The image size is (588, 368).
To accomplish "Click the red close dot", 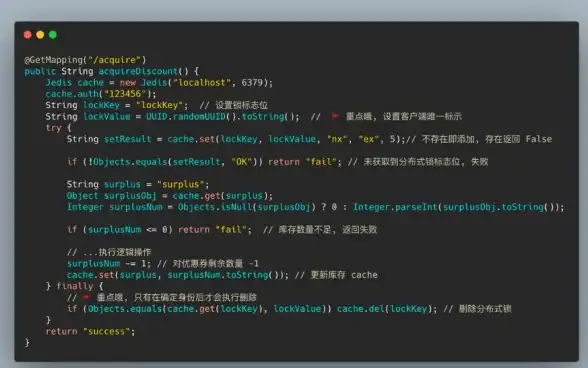I will [x=27, y=35].
